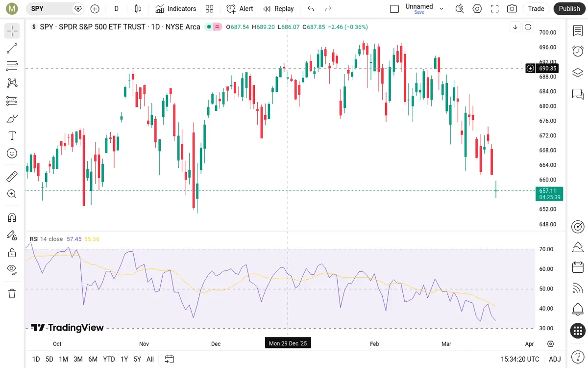
Task: Open the alerts clock panel
Action: pyautogui.click(x=578, y=51)
